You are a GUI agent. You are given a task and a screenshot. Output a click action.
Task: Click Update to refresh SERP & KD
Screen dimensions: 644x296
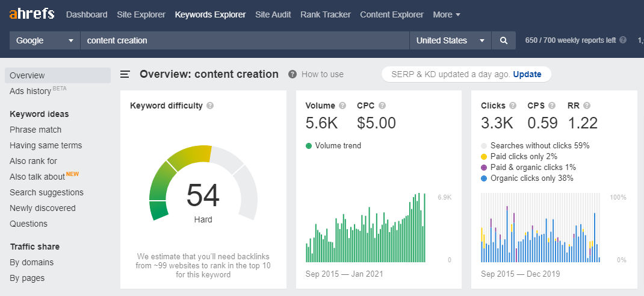527,74
